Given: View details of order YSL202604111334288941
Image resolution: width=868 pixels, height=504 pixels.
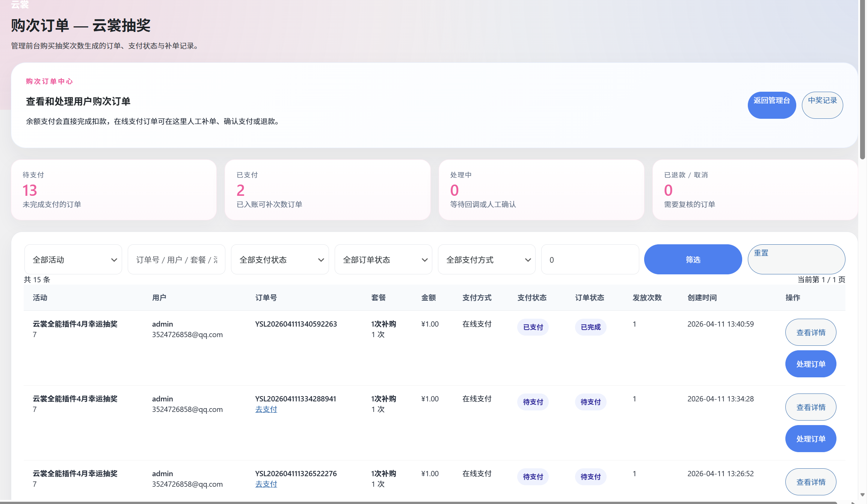Looking at the screenshot, I should (x=811, y=407).
